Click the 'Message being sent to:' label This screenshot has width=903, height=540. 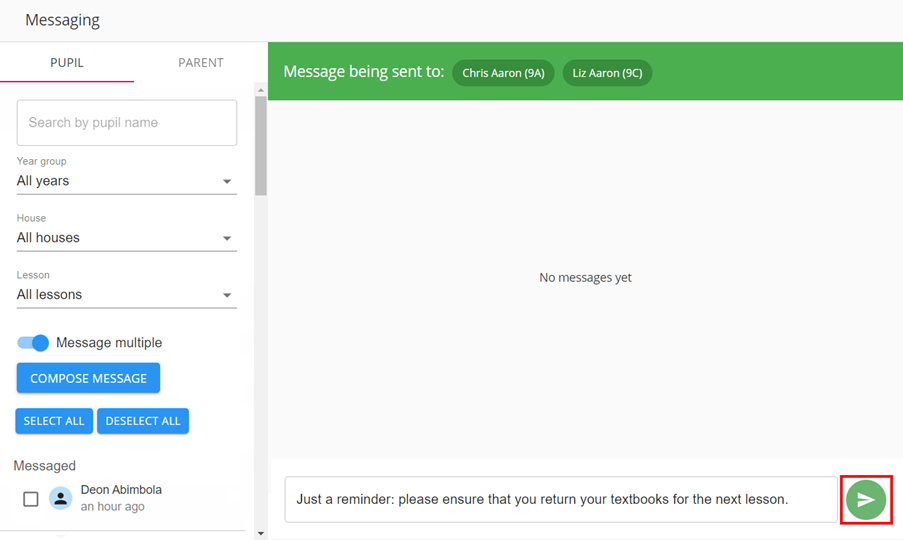(364, 72)
